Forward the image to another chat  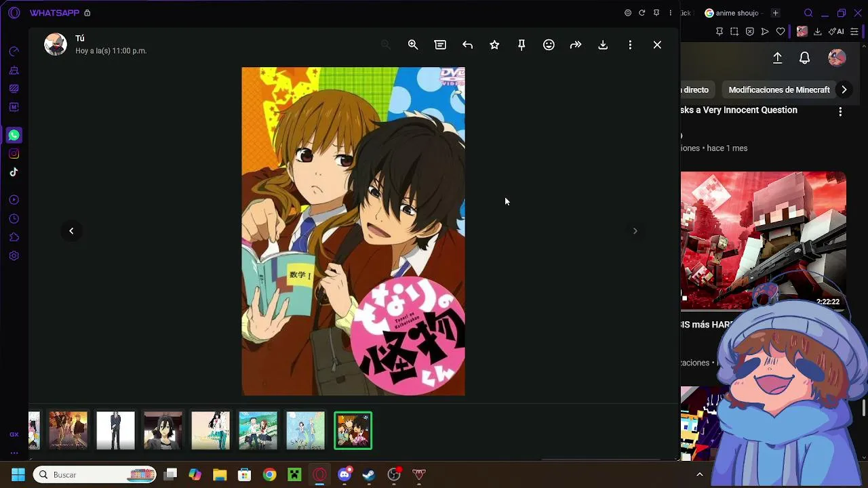576,45
